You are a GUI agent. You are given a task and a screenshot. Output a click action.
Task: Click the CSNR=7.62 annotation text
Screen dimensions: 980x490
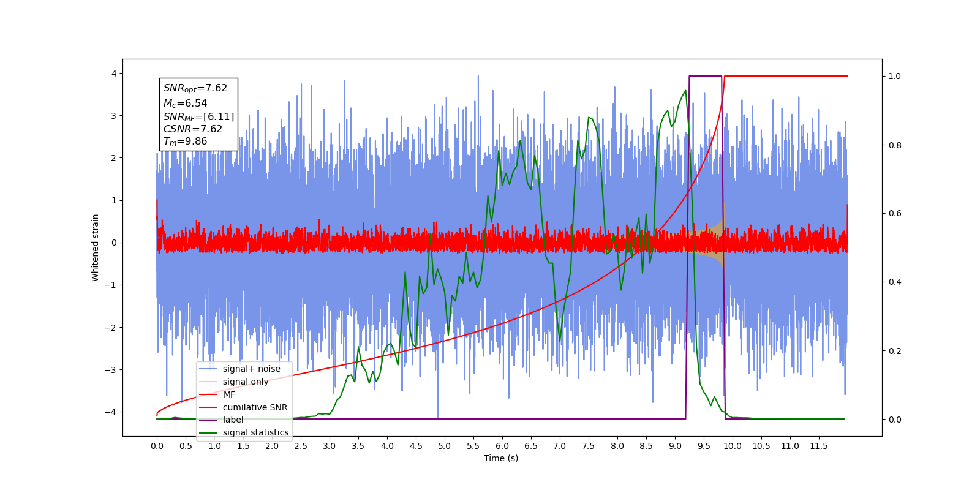(193, 129)
